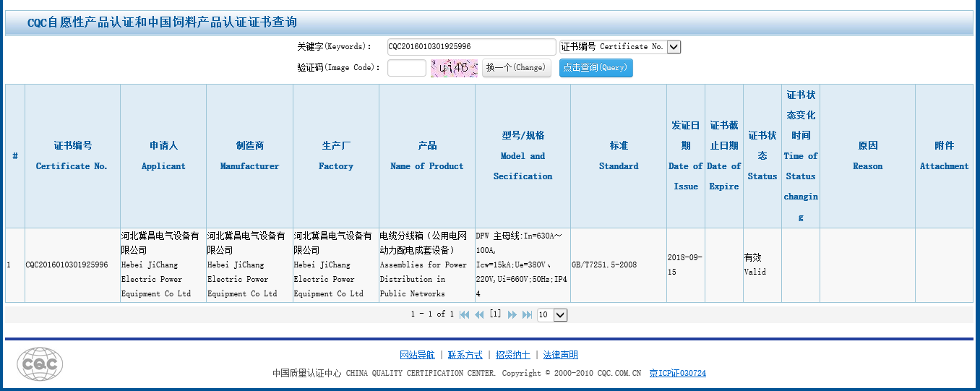This screenshot has height=391, width=980.
Task: Open the Certificate No. search type dropdown
Action: point(620,46)
